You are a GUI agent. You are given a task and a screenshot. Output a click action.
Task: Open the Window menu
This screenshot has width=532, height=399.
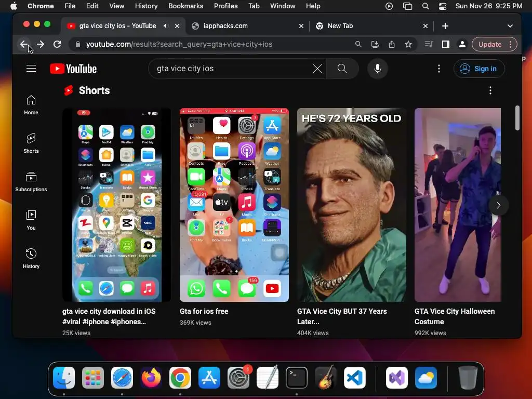283,6
